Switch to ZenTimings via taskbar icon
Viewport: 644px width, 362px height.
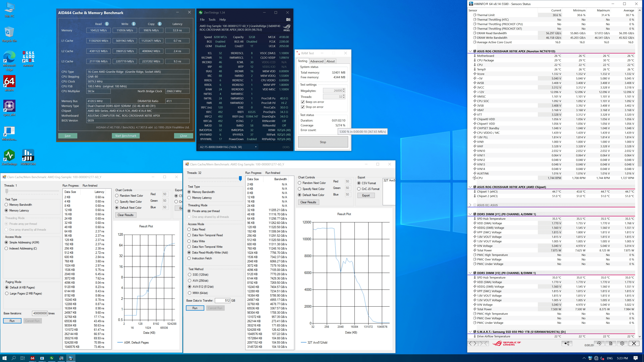point(51,358)
